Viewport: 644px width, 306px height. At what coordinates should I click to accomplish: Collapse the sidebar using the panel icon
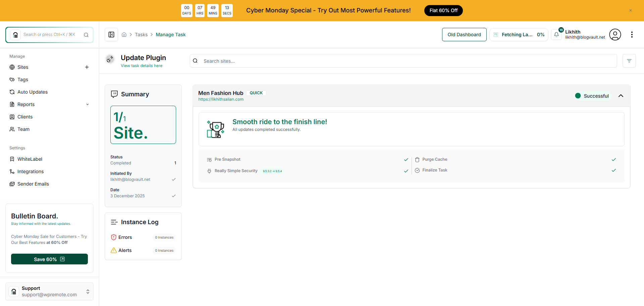point(111,35)
